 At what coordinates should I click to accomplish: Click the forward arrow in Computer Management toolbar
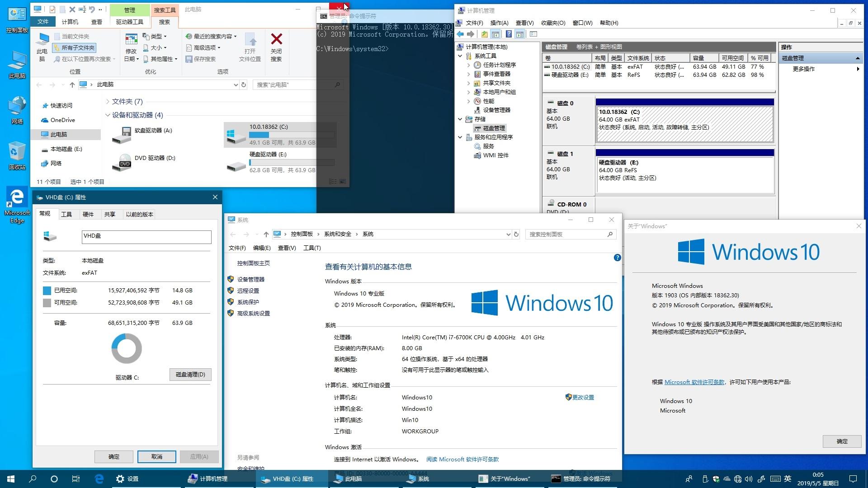(471, 34)
